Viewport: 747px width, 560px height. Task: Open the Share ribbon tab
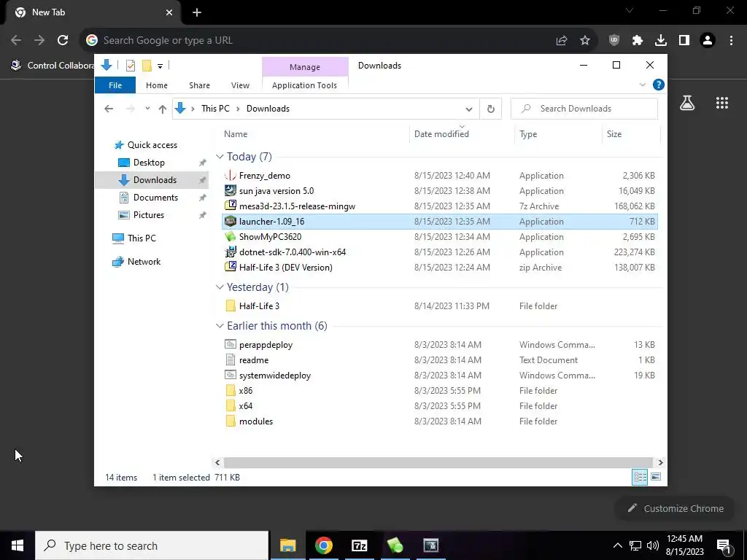[x=199, y=85]
